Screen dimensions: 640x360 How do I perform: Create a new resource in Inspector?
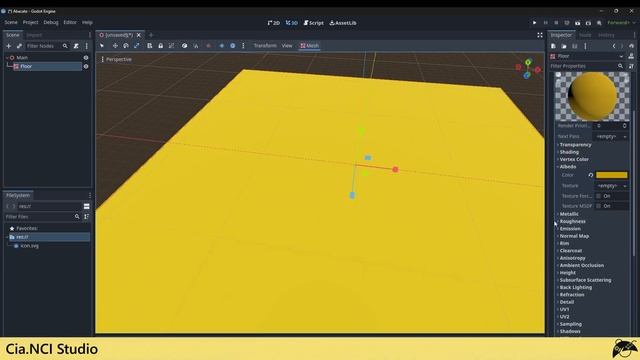click(553, 46)
